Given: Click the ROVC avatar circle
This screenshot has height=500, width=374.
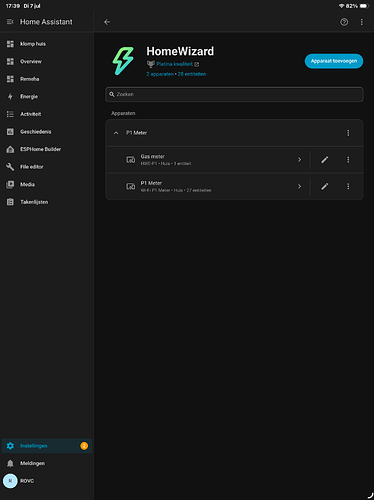Looking at the screenshot, I should click(x=10, y=481).
